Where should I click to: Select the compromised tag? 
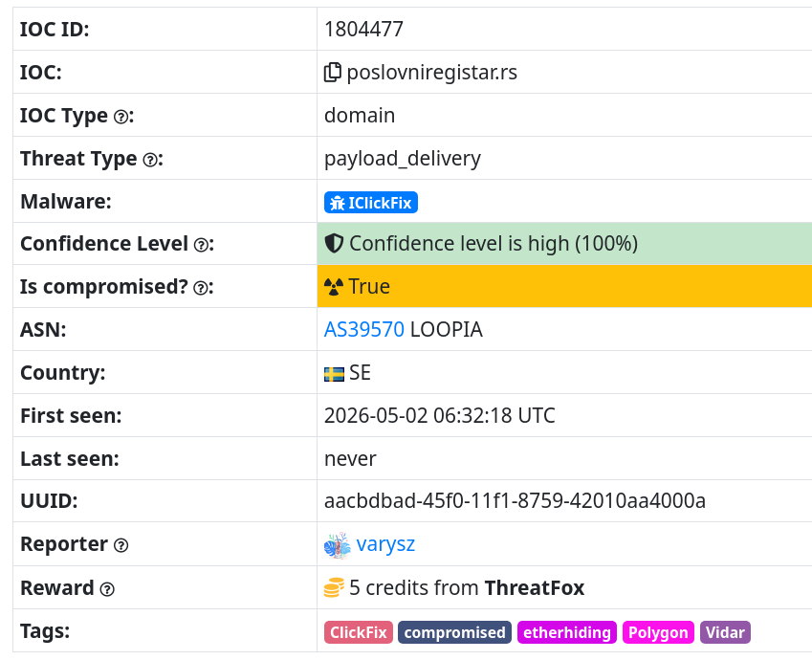454,632
